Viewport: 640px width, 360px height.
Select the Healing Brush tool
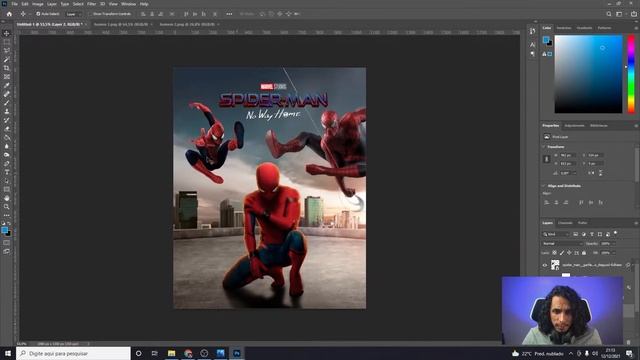7,94
